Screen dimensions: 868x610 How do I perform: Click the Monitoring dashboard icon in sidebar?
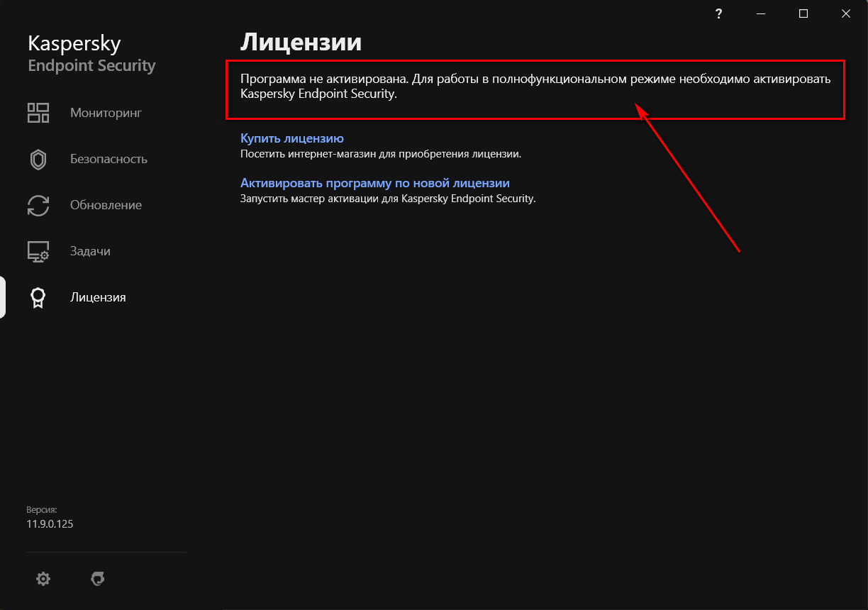pos(38,113)
